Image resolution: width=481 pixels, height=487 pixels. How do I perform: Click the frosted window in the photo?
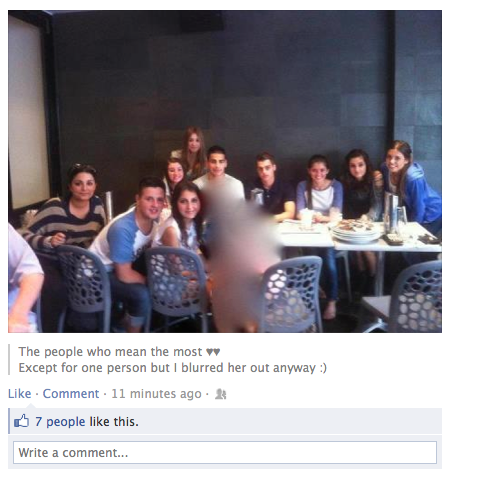[29, 113]
